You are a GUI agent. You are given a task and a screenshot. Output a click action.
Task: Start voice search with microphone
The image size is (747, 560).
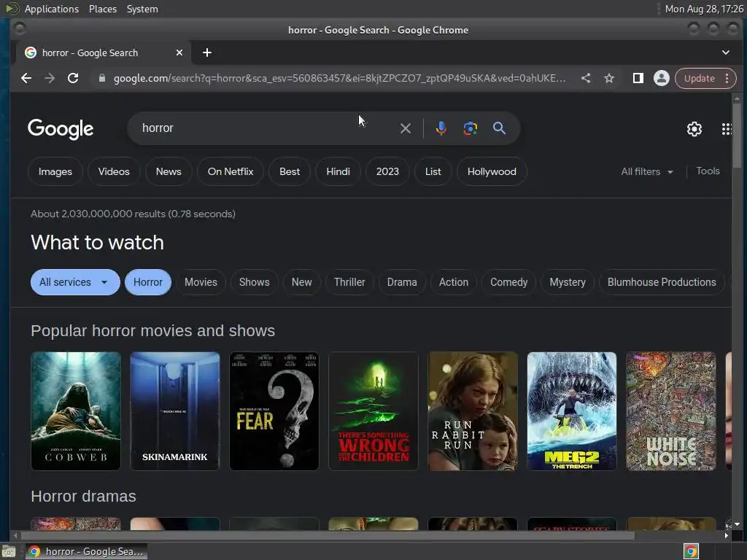pos(441,128)
